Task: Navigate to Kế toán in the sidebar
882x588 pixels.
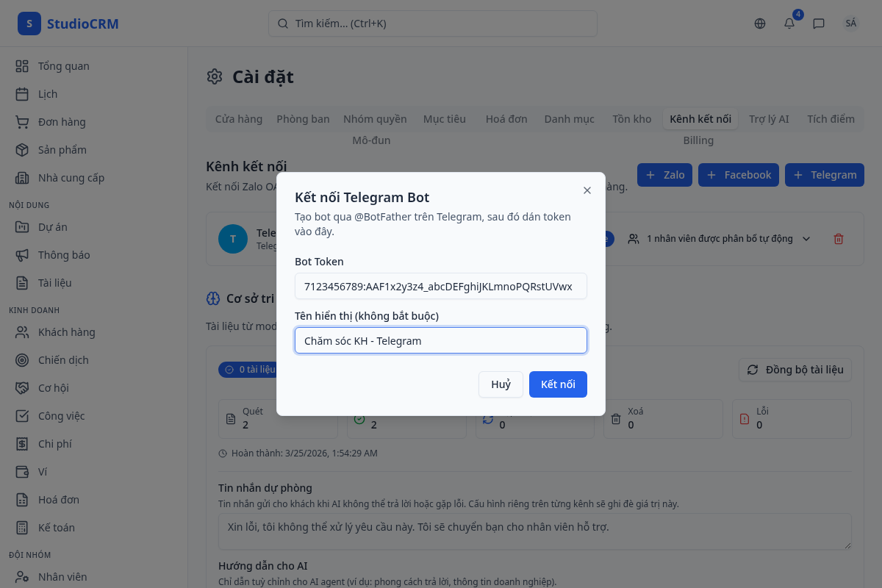Action: [57, 527]
